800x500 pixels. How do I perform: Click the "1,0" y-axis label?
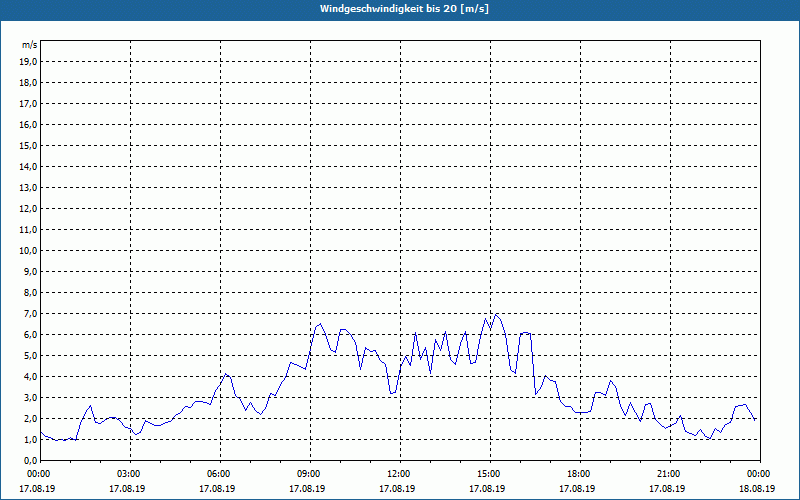point(30,439)
